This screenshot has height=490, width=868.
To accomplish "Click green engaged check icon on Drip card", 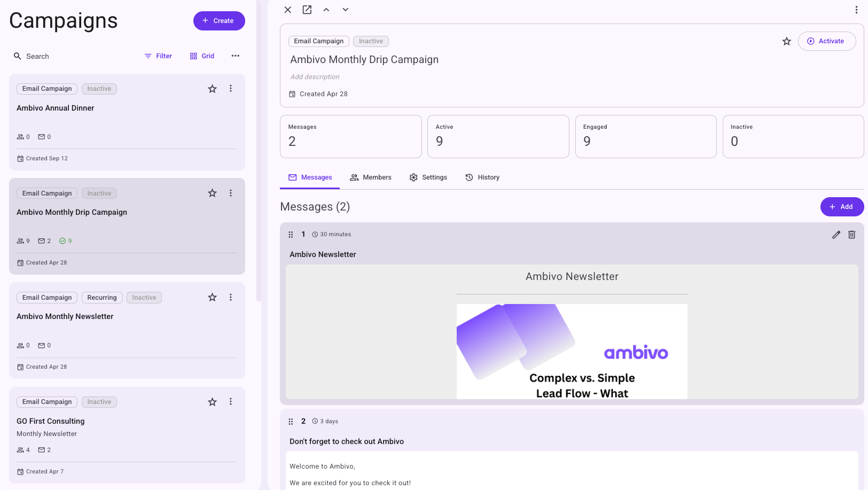I will pyautogui.click(x=62, y=241).
